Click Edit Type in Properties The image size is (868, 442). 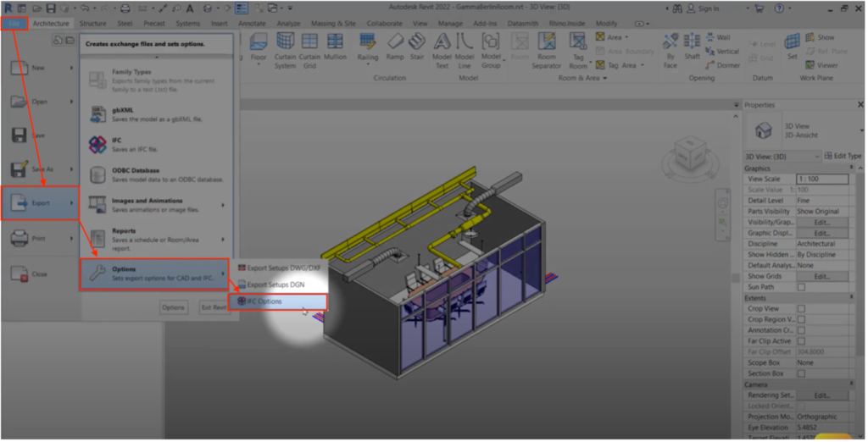tap(843, 156)
